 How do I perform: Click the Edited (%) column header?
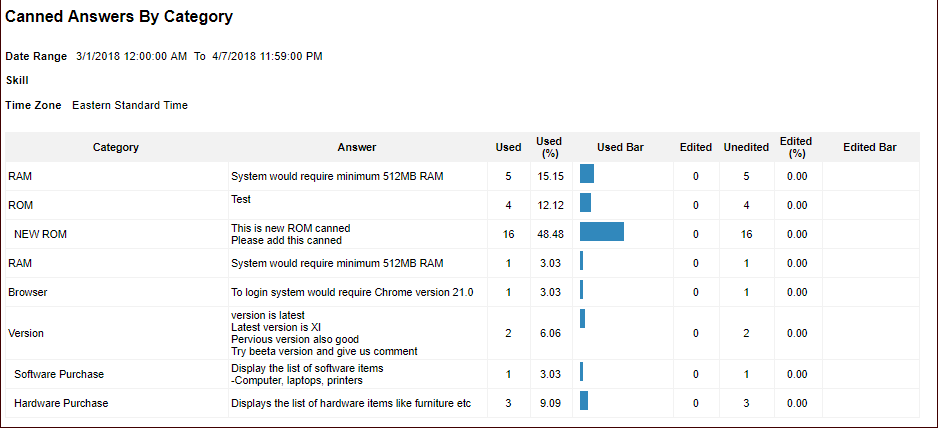point(796,147)
